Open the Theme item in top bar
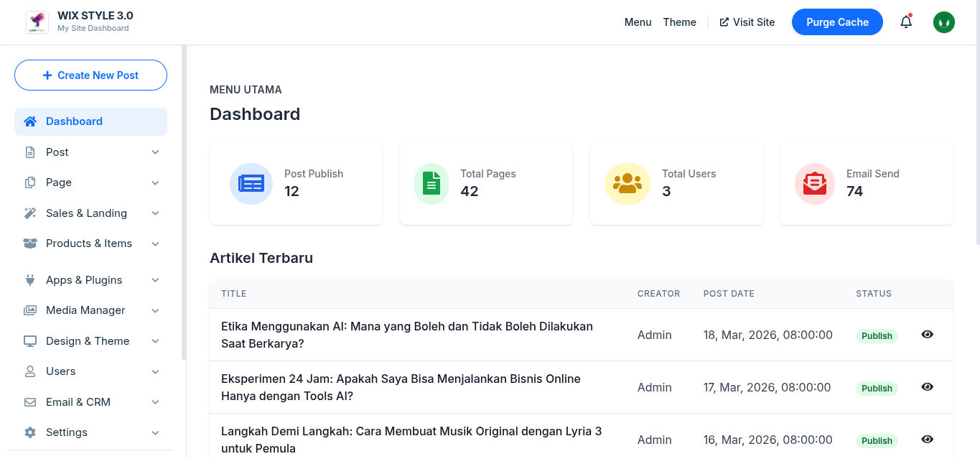 (679, 22)
